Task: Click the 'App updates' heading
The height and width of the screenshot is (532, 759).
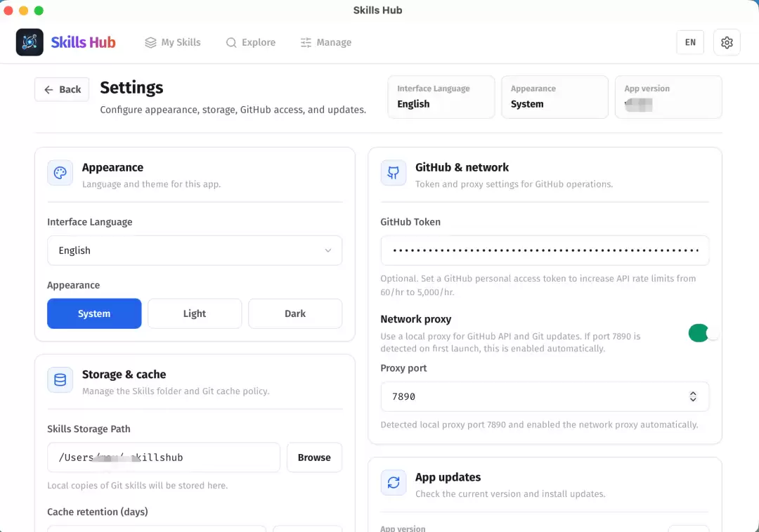Action: 448,476
